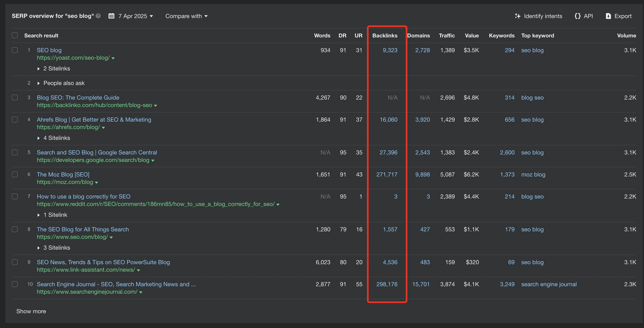Sort by the Traffic column header
The image size is (644, 328).
pos(447,35)
